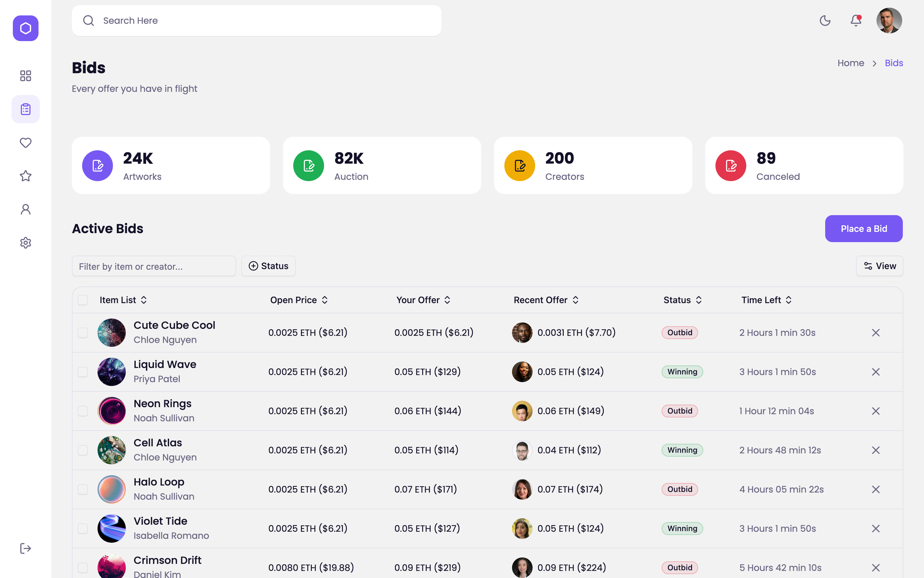The image size is (924, 578).
Task: Focus the Search Here field
Action: click(257, 21)
